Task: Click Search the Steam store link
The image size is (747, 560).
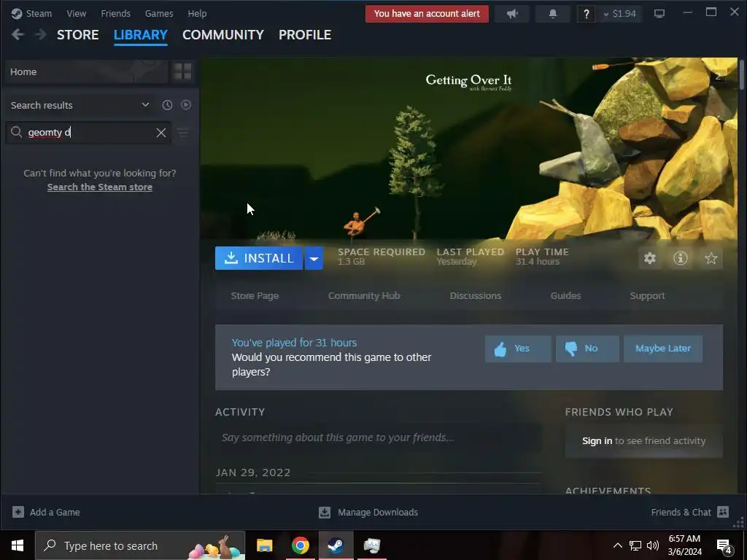Action: (99, 187)
